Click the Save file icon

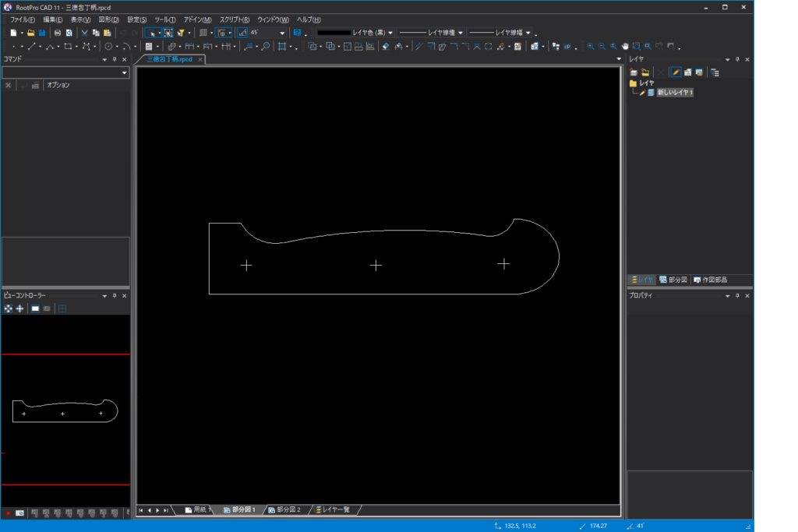[42, 33]
